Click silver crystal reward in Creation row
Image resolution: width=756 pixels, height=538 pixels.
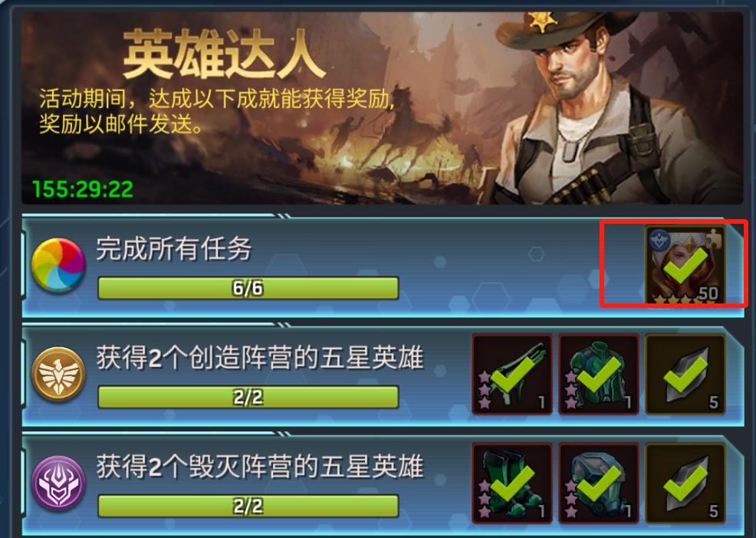(x=685, y=374)
